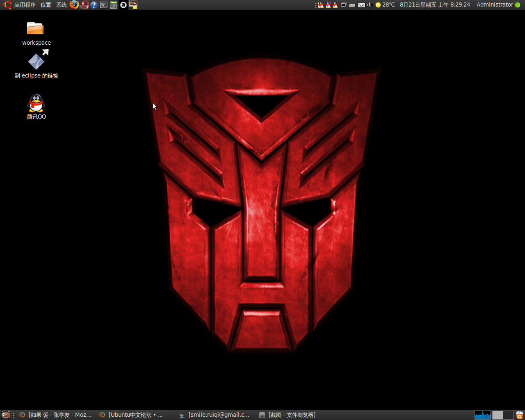Open the Trash applet in bottom panel
Image resolution: width=525 pixels, height=420 pixels.
[520, 415]
